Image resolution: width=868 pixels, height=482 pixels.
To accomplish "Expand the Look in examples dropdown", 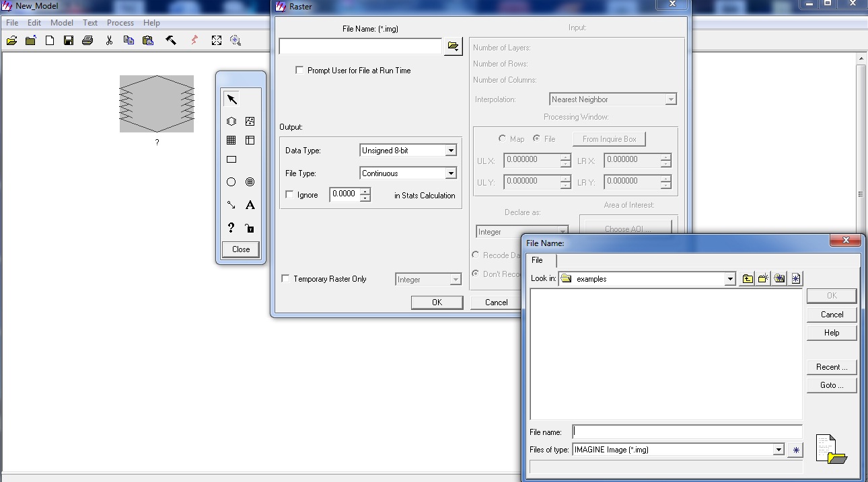I will coord(730,279).
